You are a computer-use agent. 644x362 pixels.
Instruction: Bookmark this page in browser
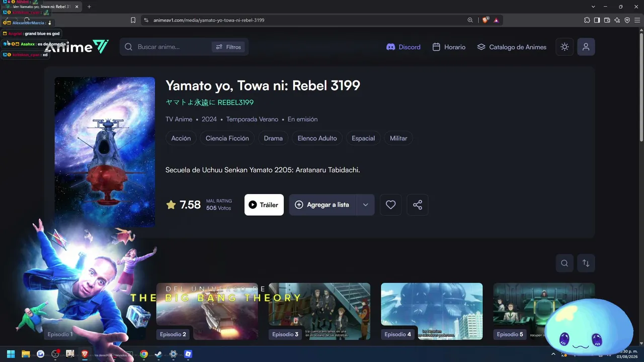point(133,20)
